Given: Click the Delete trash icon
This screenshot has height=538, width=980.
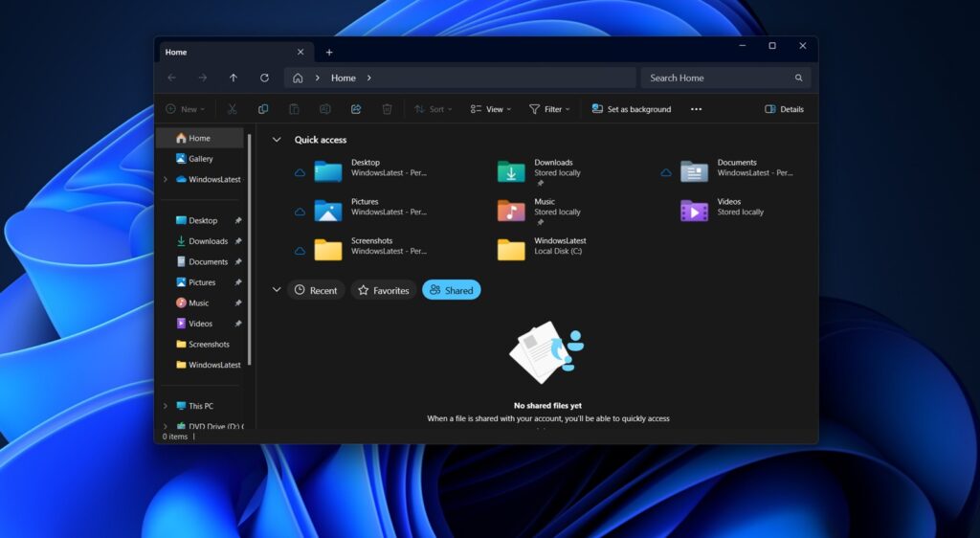Looking at the screenshot, I should coord(387,109).
